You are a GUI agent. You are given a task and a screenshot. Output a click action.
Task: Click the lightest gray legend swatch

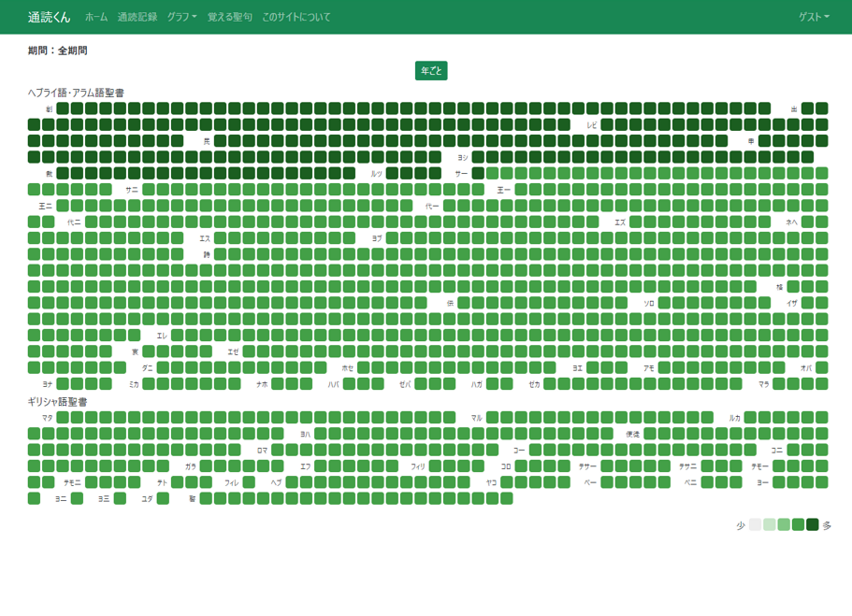click(755, 524)
